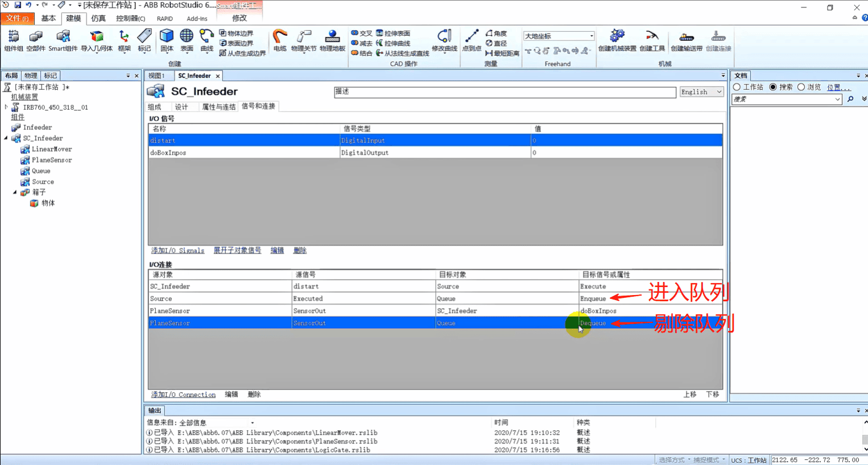The width and height of the screenshot is (868, 465).
Task: Create an empty part with 空部件
Action: [x=36, y=41]
